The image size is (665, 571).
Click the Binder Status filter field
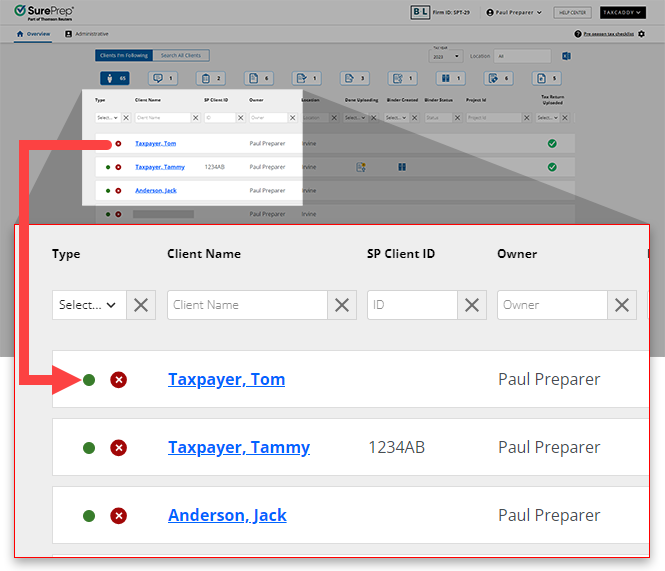click(x=438, y=118)
